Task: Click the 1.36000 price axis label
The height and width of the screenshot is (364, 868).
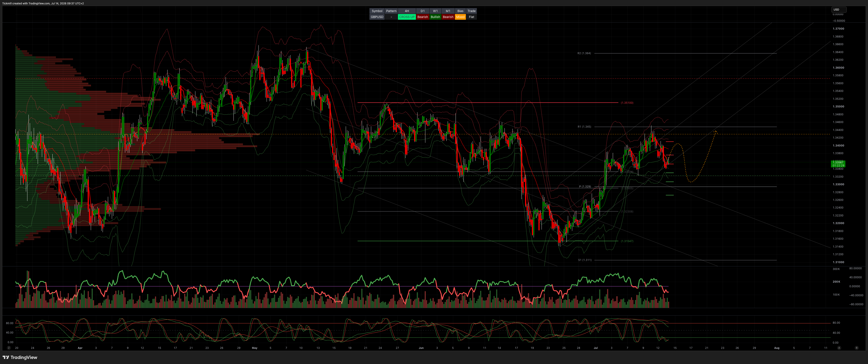Action: [838, 68]
